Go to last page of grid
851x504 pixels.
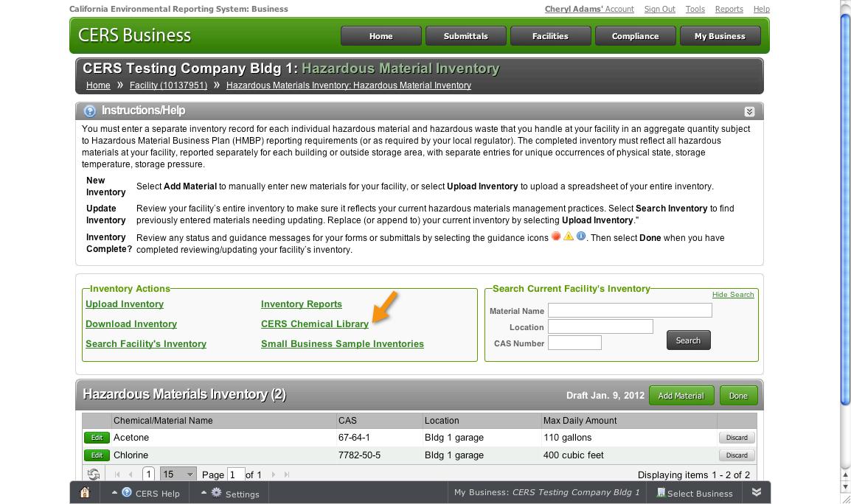[287, 475]
